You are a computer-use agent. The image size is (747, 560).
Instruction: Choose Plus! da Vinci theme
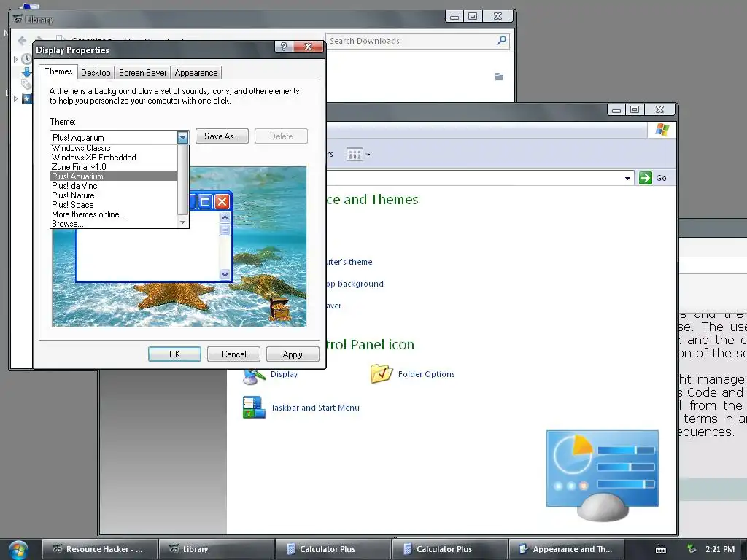113,186
